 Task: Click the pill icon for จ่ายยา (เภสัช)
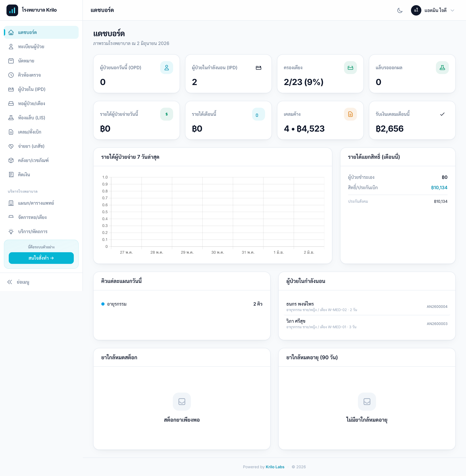(x=11, y=146)
